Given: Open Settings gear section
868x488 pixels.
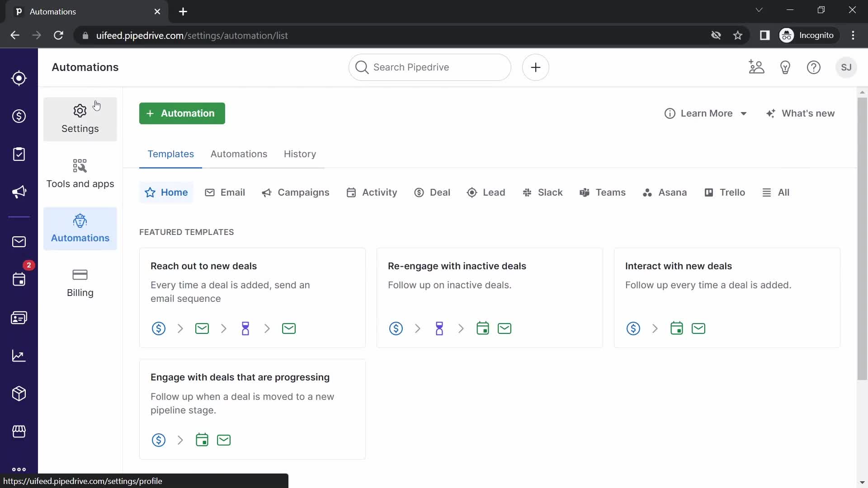Looking at the screenshot, I should 80,119.
